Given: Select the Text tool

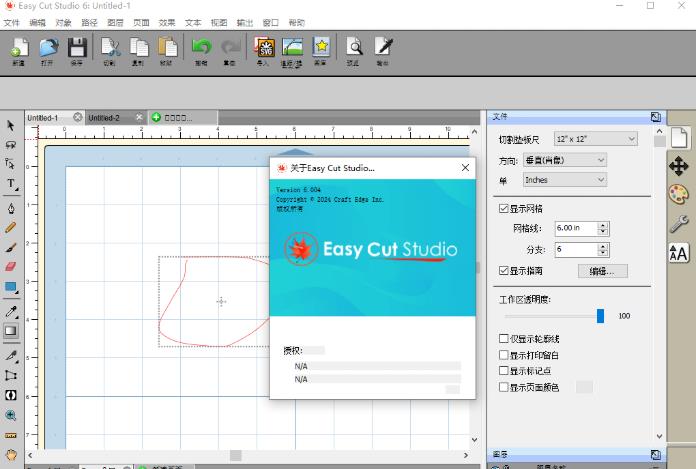Looking at the screenshot, I should [11, 184].
